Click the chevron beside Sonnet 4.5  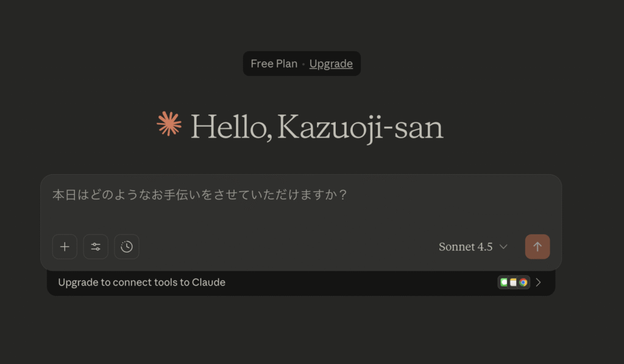pos(503,247)
